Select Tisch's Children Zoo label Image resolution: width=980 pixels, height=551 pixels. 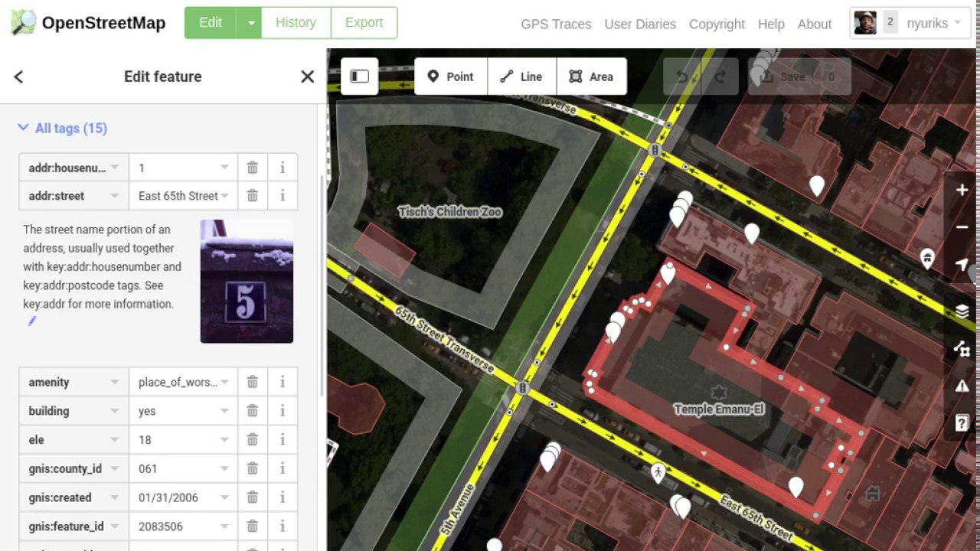[450, 212]
